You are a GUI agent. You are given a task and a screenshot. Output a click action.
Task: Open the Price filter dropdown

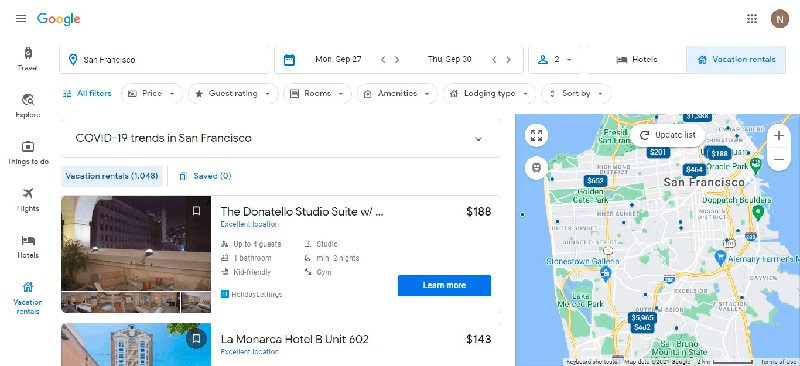tap(152, 93)
